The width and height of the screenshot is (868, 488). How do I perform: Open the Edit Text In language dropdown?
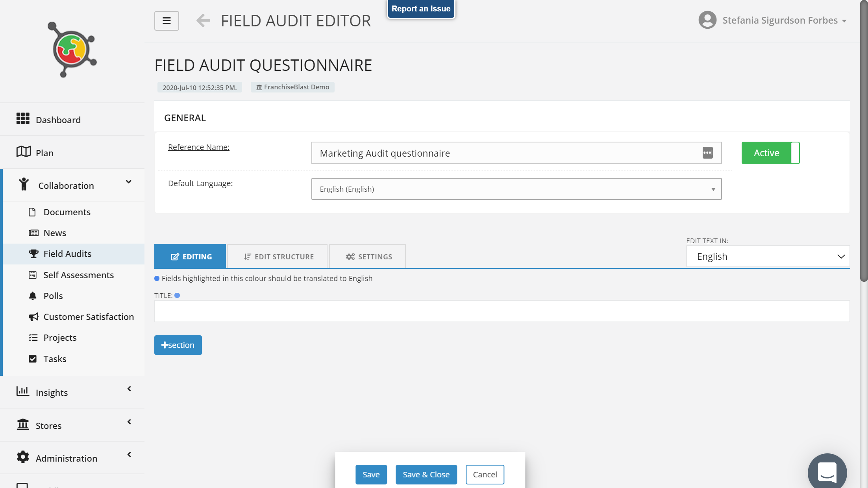(768, 257)
